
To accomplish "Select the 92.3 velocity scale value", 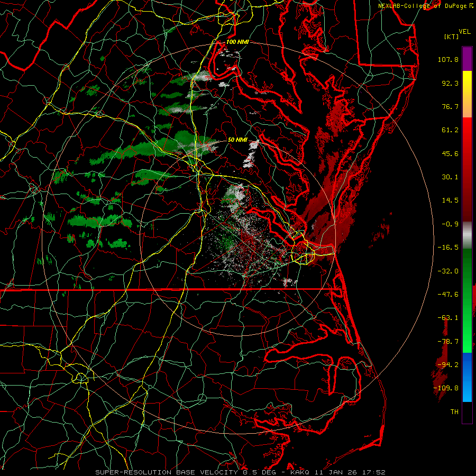I will tap(450, 83).
